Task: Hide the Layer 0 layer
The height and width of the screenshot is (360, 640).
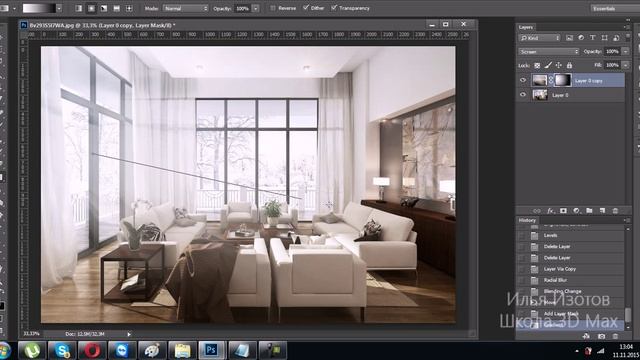Action: click(523, 95)
